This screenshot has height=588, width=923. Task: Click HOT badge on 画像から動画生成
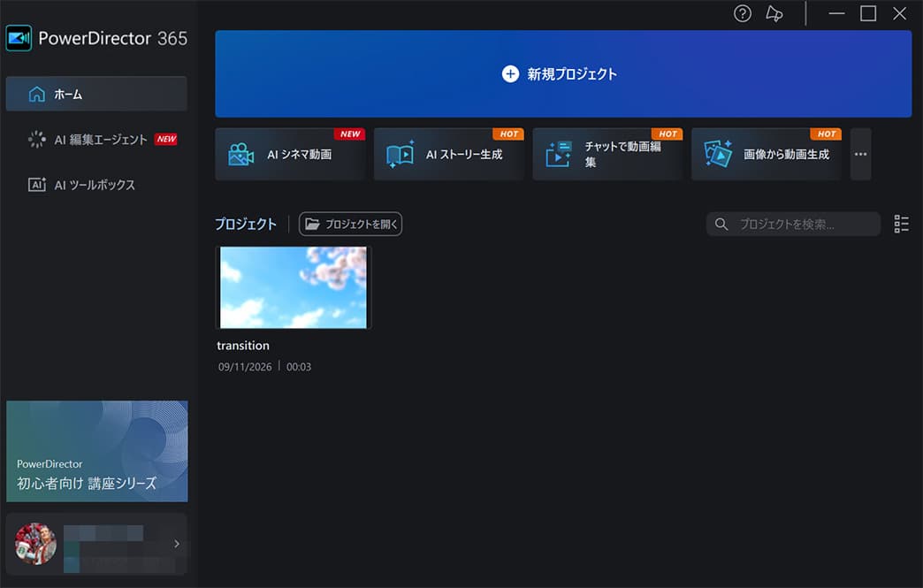click(x=826, y=134)
